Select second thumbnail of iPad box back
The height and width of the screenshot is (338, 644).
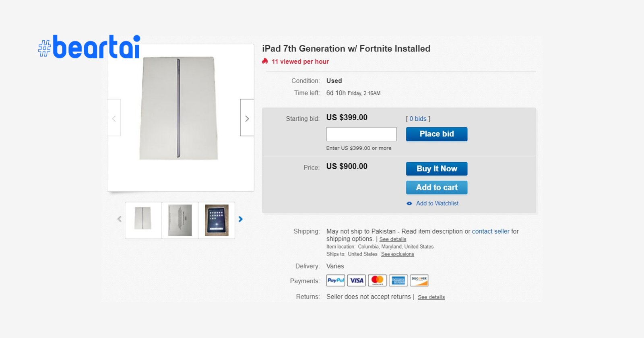(180, 220)
